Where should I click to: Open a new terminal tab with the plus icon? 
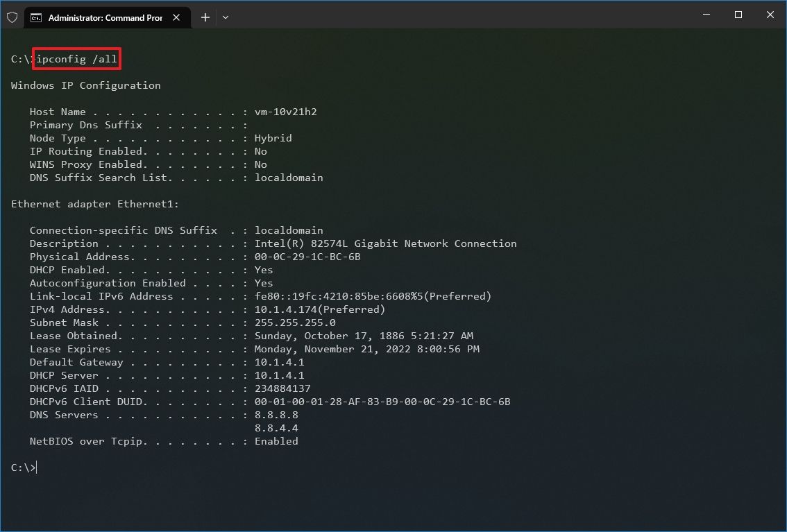pyautogui.click(x=205, y=17)
